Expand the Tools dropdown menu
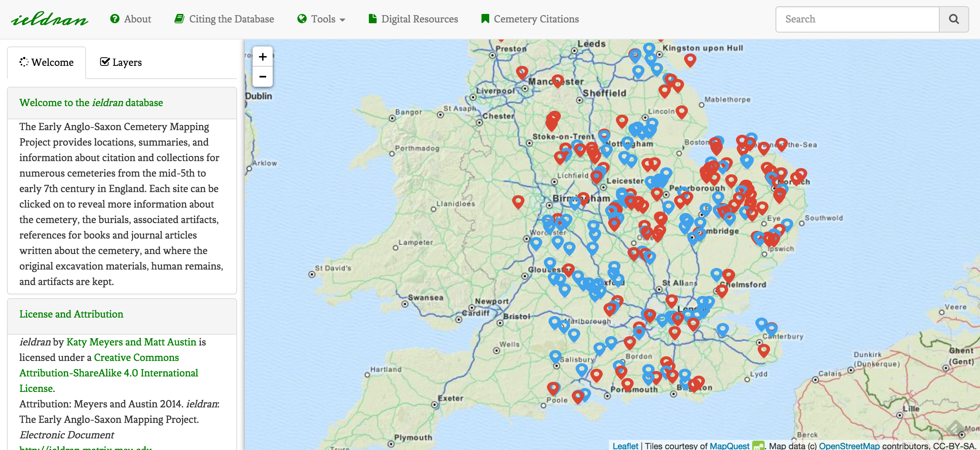 point(321,19)
